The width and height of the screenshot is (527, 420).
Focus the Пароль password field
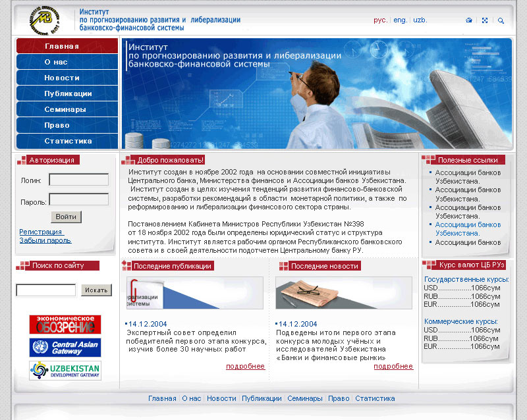[x=78, y=199]
